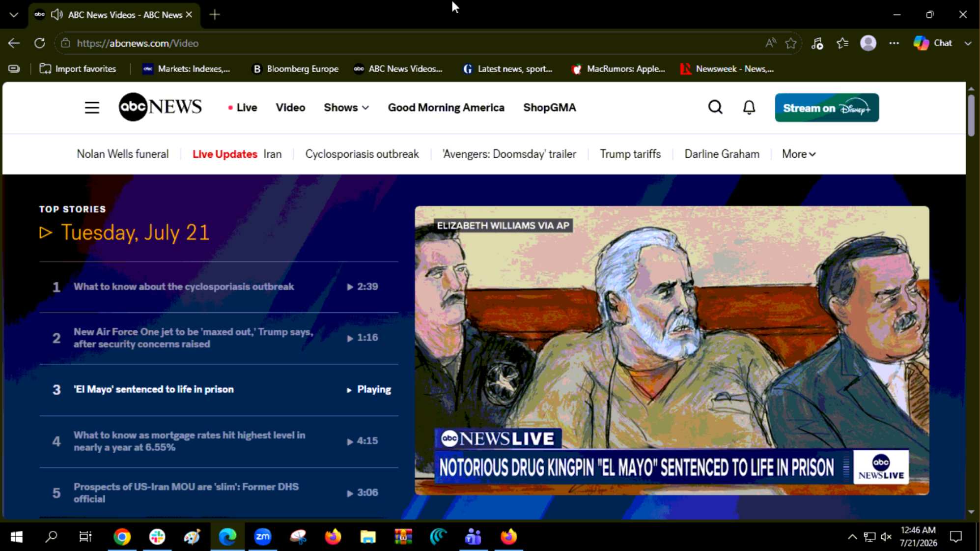Play the US-Iran MOU story video
980x551 pixels.
(x=219, y=493)
